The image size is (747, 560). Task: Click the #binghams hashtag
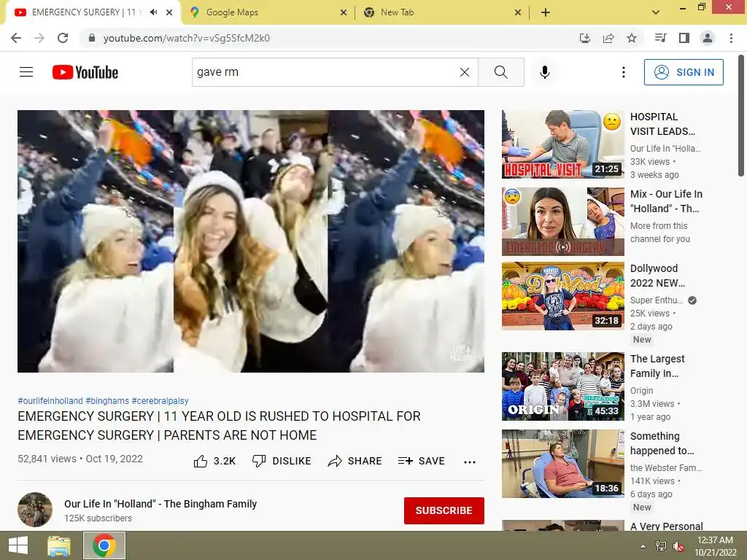coord(107,400)
